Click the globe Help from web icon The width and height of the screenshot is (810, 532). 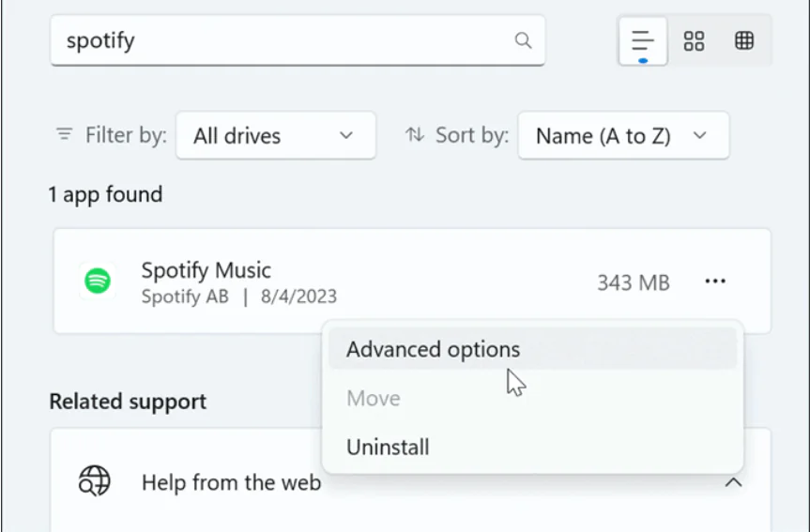pyautogui.click(x=95, y=482)
